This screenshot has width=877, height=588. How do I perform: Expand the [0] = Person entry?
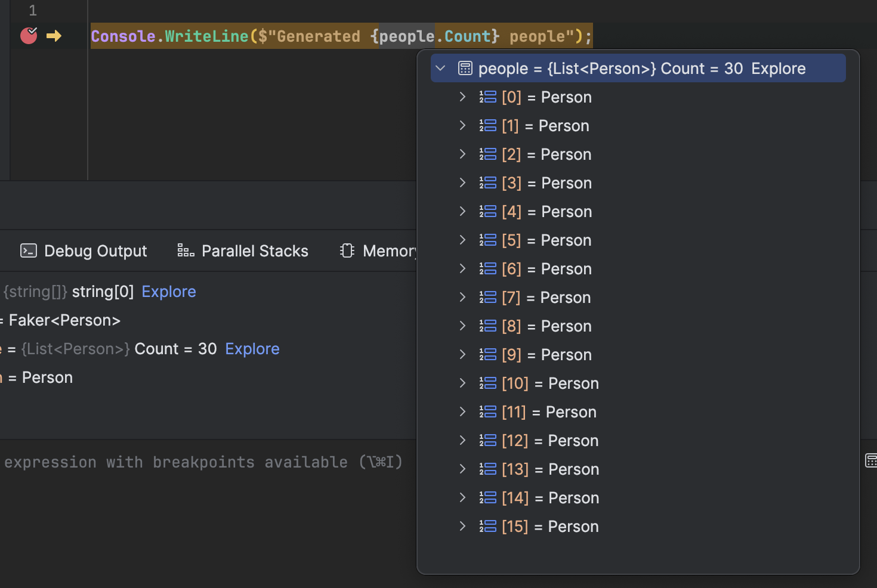click(462, 97)
